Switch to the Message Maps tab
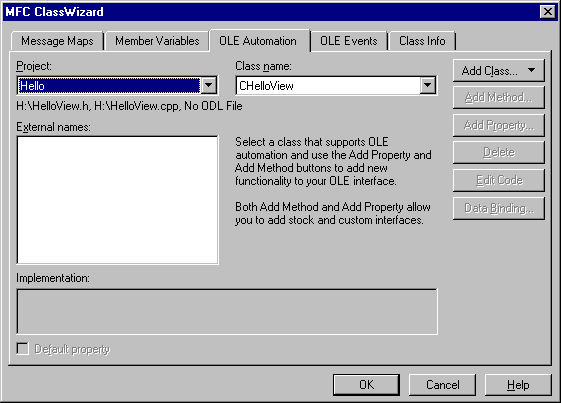 pos(57,41)
